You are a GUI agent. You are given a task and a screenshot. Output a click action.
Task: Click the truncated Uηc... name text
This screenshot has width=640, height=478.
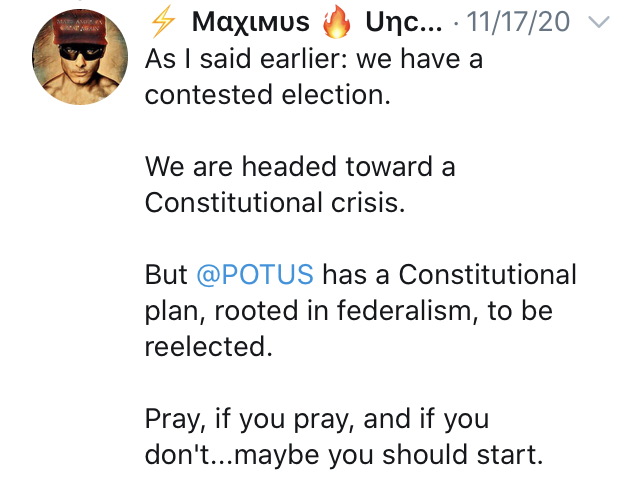[x=404, y=22]
